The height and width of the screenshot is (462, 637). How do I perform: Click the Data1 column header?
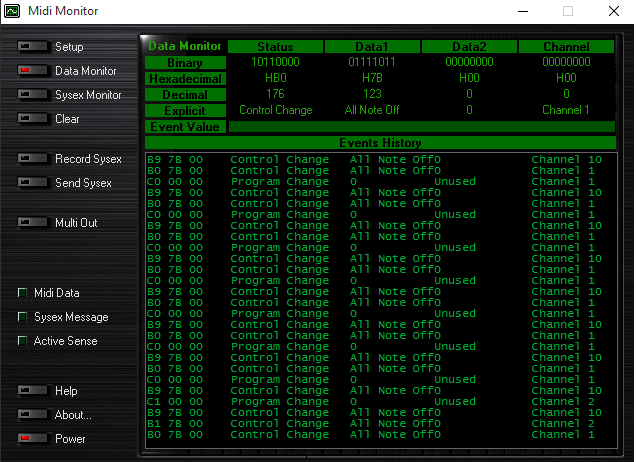click(x=372, y=47)
